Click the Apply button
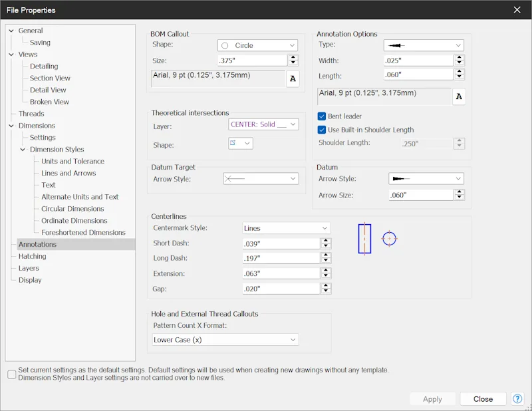The width and height of the screenshot is (532, 411). [432, 399]
